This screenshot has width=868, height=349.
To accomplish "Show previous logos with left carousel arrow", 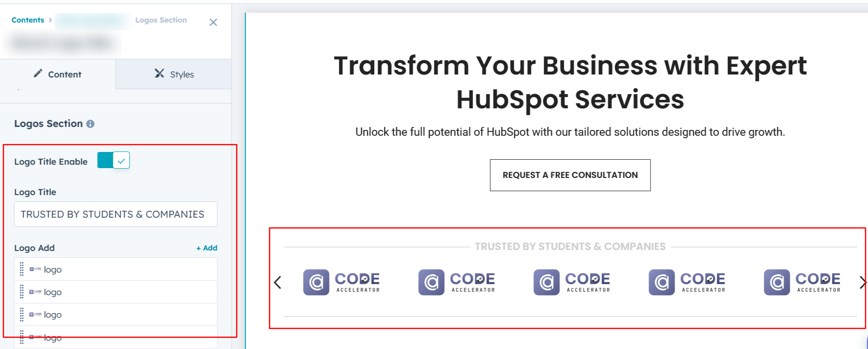I will tap(277, 282).
